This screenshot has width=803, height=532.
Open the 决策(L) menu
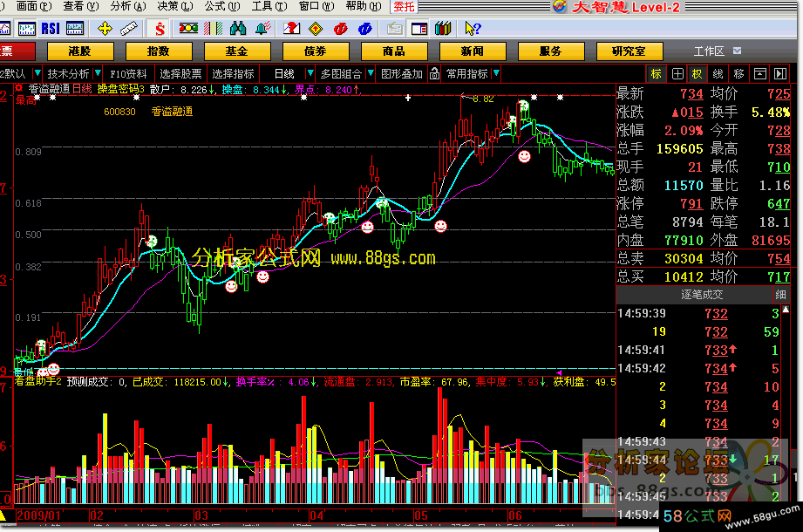[x=175, y=6]
